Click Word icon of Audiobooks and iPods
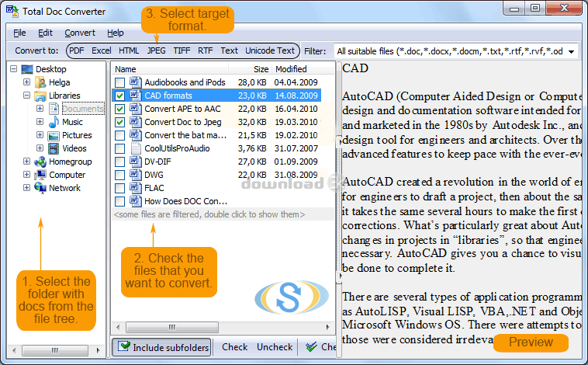588x365 pixels. 136,82
